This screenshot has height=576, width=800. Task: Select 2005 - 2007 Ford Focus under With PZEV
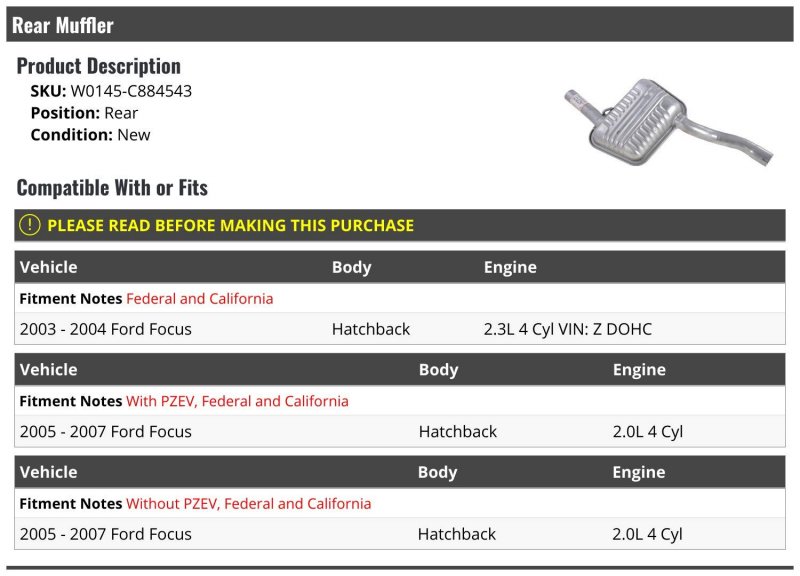point(106,432)
